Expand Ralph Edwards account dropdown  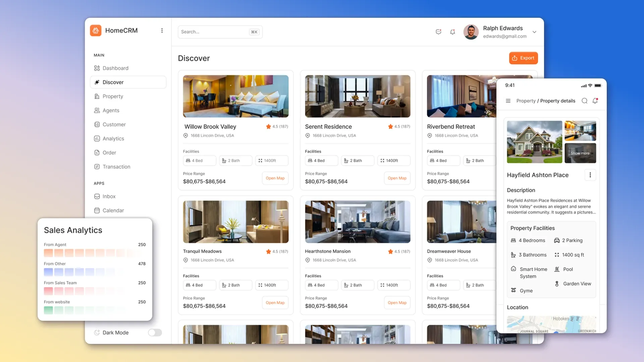click(x=534, y=32)
